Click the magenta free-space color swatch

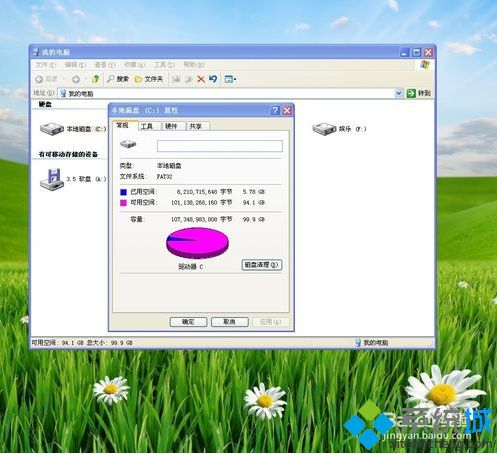tap(123, 203)
